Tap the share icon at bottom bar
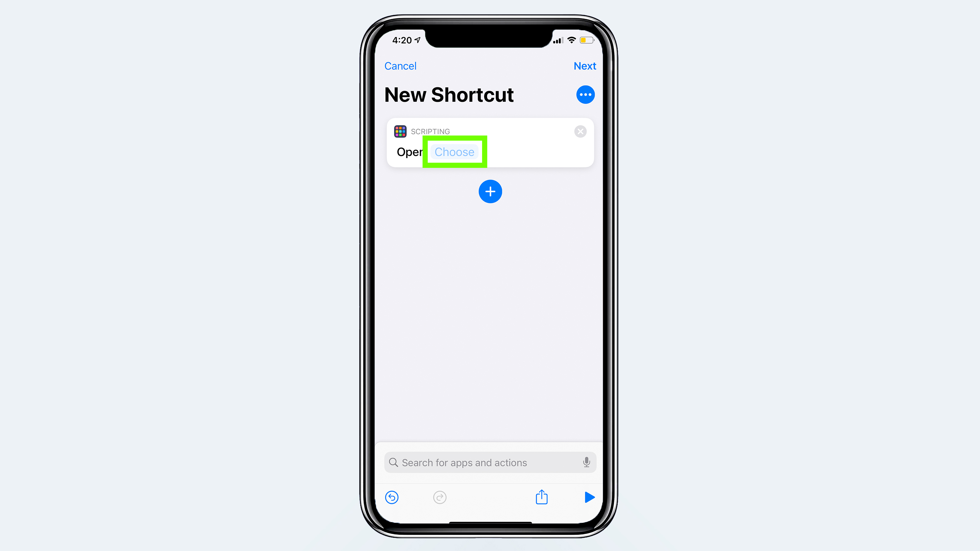 pos(542,497)
